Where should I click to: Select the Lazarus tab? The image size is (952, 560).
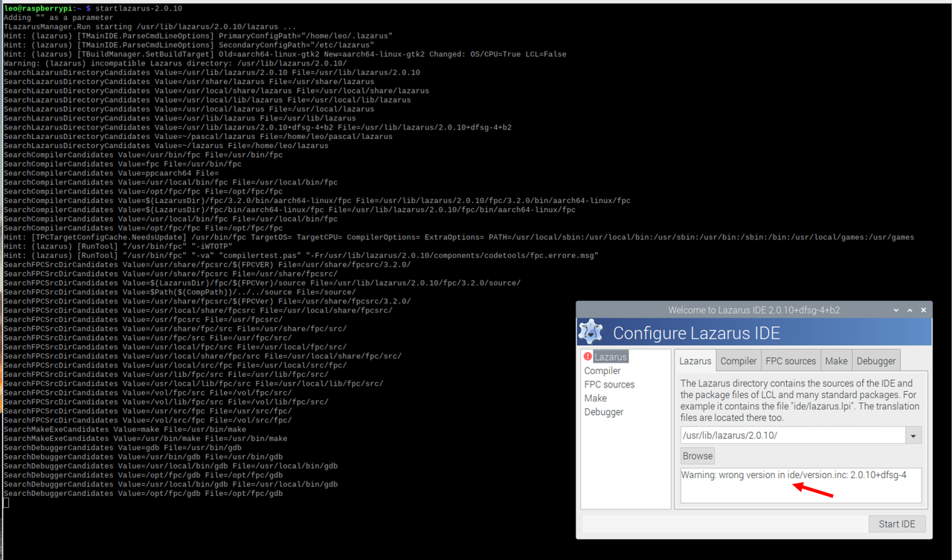(x=695, y=361)
